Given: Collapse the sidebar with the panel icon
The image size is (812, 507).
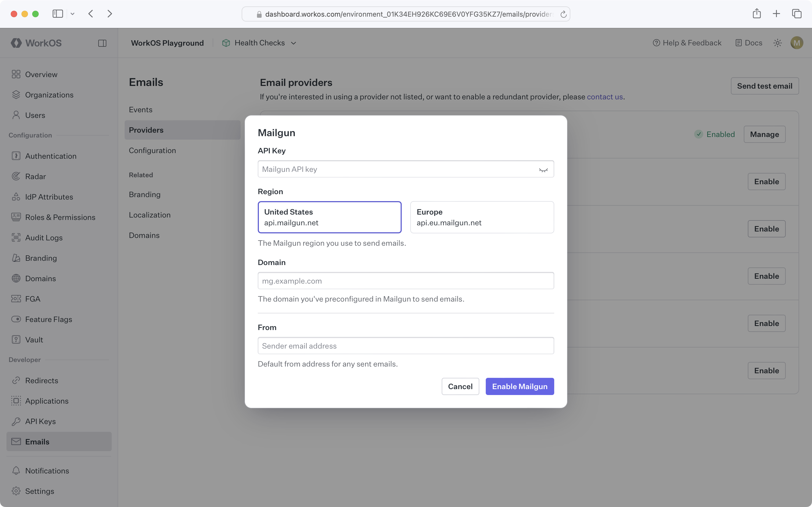Looking at the screenshot, I should 103,43.
